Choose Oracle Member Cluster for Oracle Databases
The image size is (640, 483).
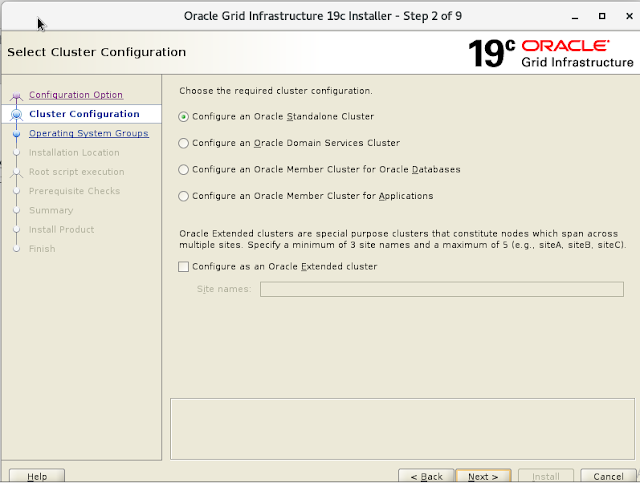coord(183,170)
